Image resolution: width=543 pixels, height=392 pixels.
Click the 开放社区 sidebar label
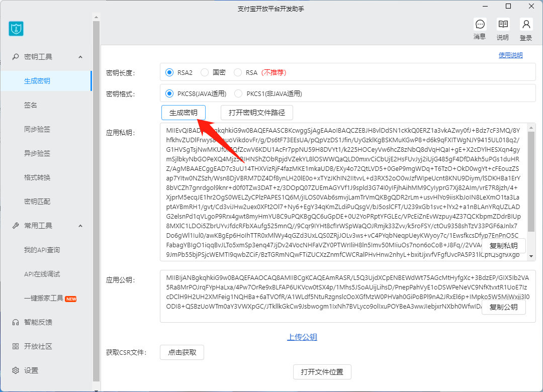tap(38, 346)
